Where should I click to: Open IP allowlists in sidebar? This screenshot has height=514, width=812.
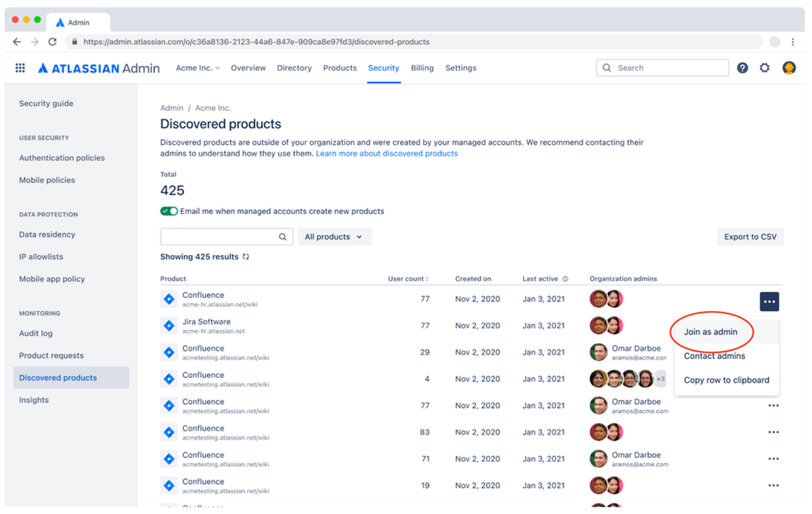coord(41,257)
